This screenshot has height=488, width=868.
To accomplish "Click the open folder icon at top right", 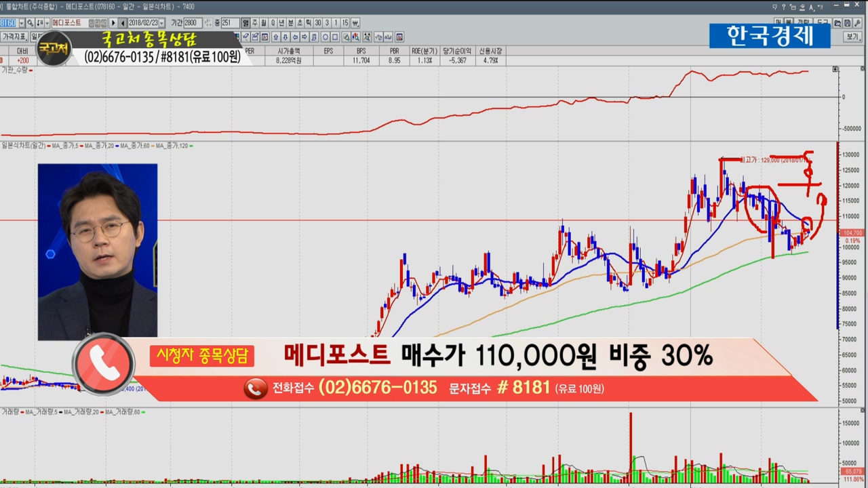I will pyautogui.click(x=837, y=23).
